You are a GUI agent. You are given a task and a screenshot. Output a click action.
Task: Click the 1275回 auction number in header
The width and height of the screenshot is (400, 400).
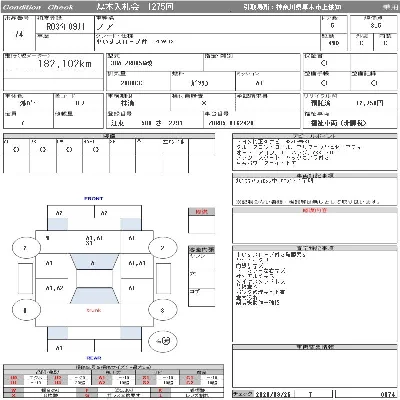(x=160, y=7)
